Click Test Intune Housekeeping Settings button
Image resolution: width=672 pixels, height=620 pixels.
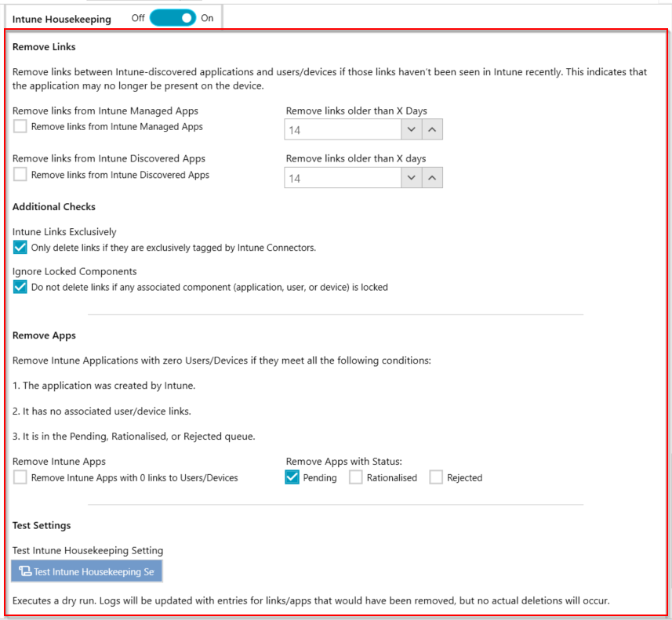(86, 571)
